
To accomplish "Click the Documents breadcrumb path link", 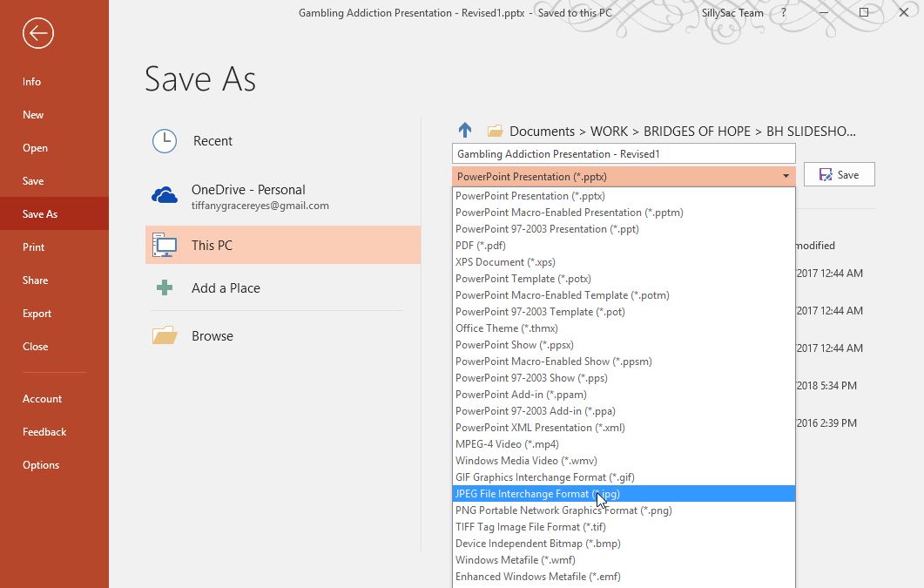I will [542, 132].
